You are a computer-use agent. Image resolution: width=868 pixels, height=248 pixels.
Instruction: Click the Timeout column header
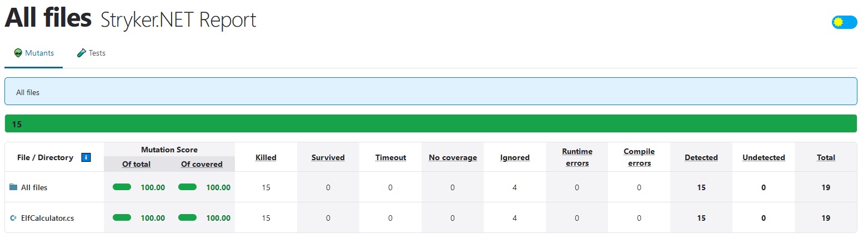[x=390, y=157]
